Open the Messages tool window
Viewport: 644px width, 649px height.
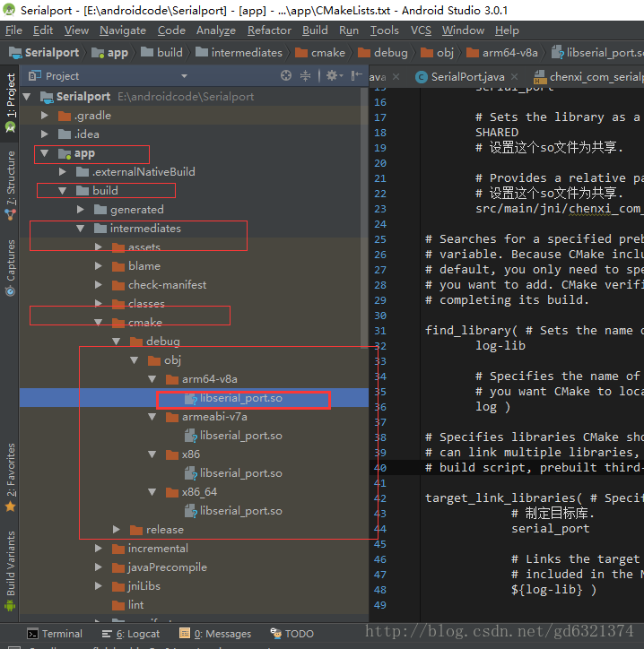click(x=215, y=634)
